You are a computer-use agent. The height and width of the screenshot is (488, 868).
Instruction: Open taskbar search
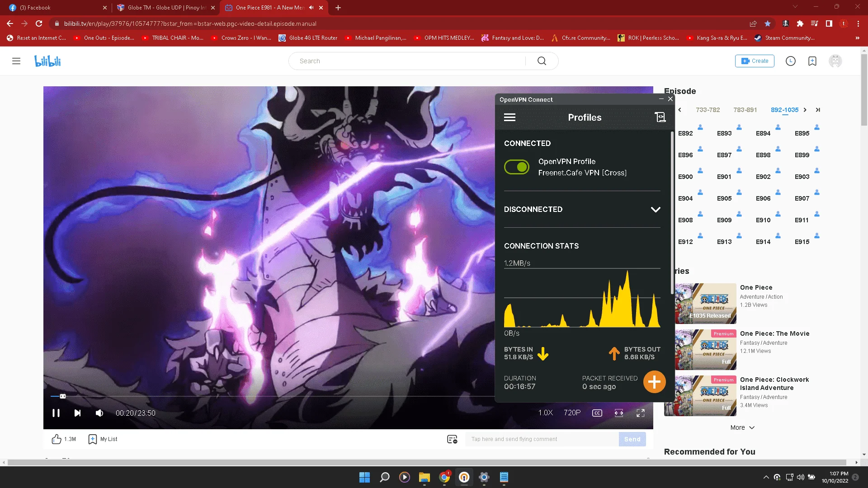385,477
